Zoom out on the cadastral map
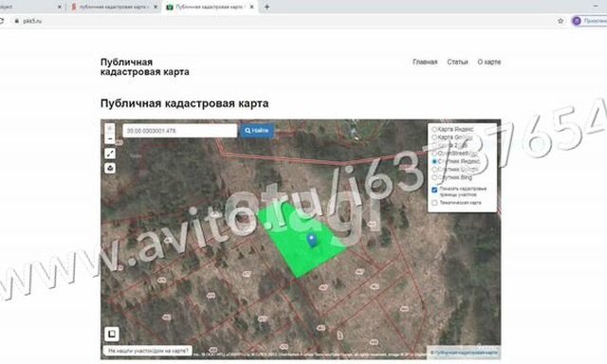Viewport: 607px width, 364px height. pos(110,138)
